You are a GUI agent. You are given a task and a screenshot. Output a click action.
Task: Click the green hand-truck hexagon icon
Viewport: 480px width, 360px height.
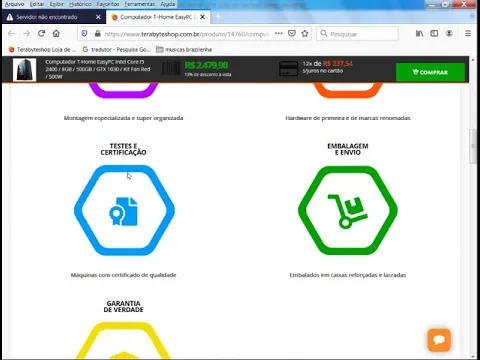[348, 211]
